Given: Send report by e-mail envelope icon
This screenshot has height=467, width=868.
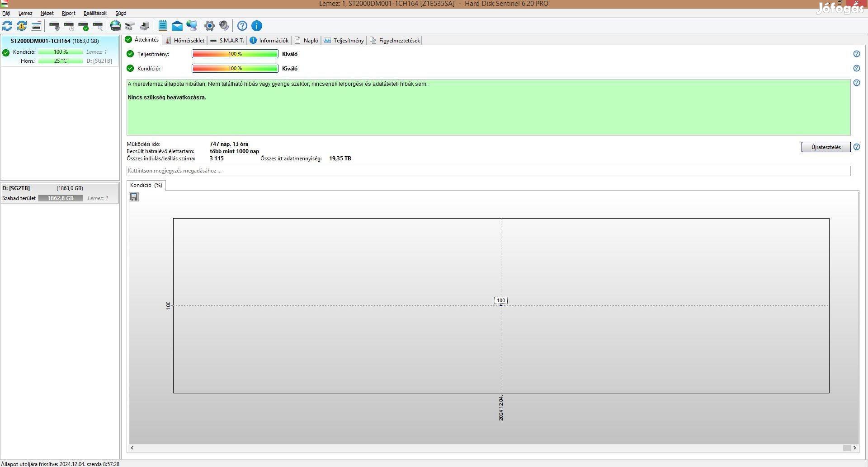Looking at the screenshot, I should [177, 26].
